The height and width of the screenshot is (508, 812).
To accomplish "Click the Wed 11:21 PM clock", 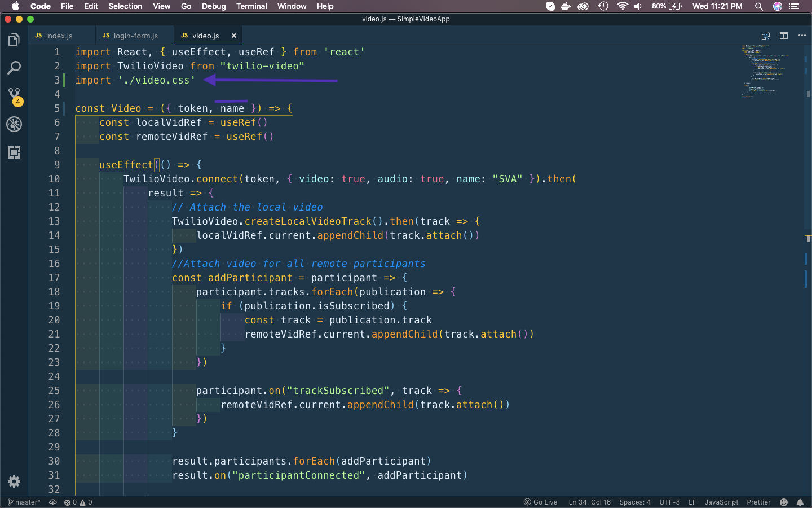I will [717, 6].
